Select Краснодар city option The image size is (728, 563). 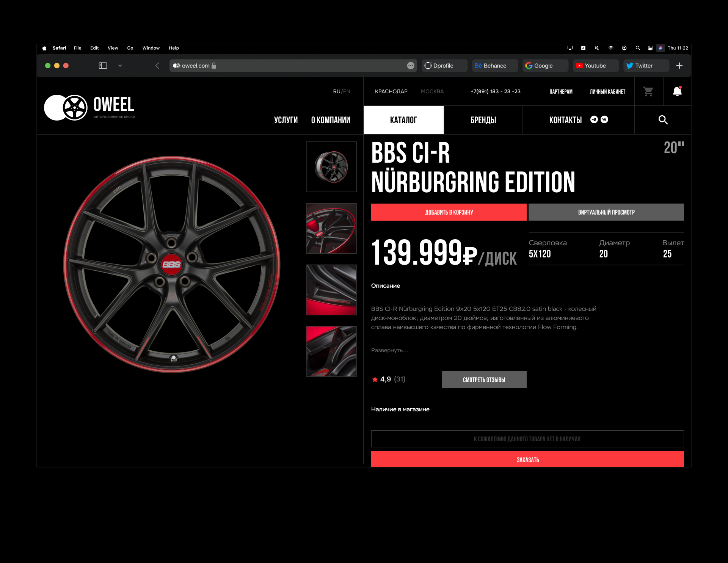[x=391, y=91]
